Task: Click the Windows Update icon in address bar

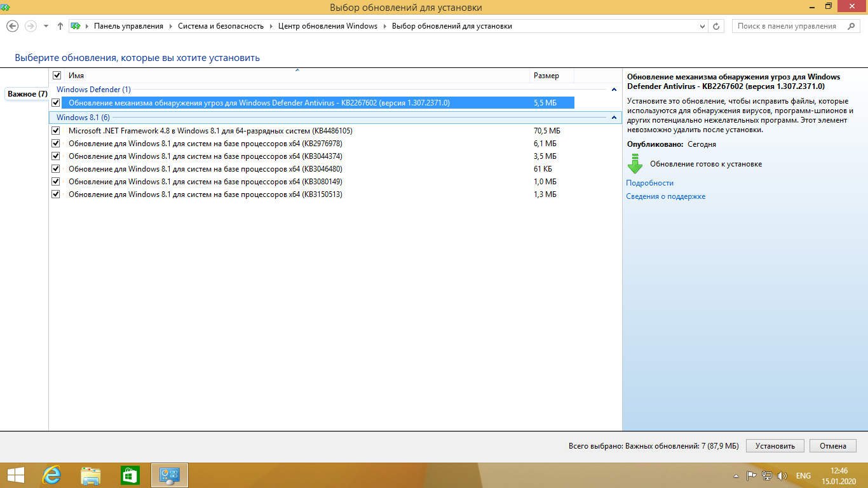Action: pyautogui.click(x=76, y=26)
